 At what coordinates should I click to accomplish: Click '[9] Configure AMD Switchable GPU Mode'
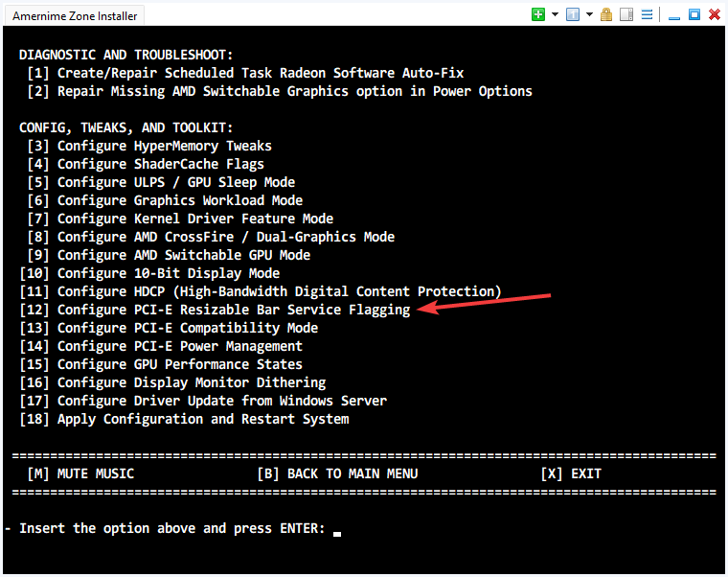point(169,255)
